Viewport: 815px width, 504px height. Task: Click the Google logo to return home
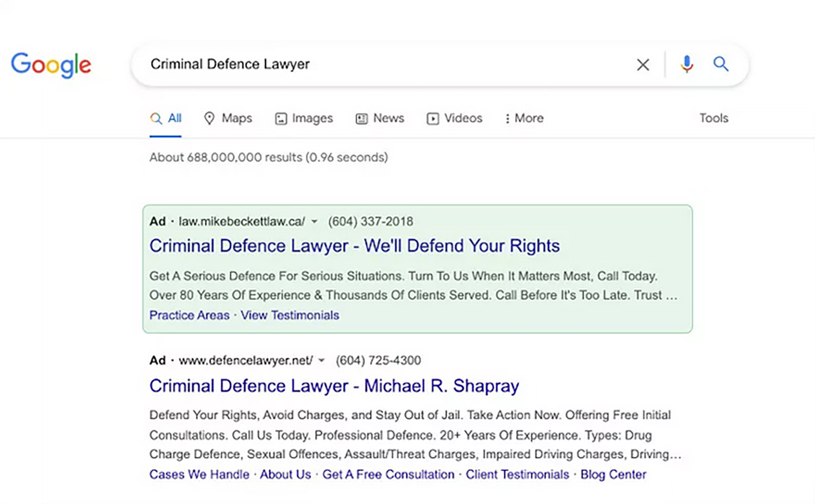click(51, 65)
